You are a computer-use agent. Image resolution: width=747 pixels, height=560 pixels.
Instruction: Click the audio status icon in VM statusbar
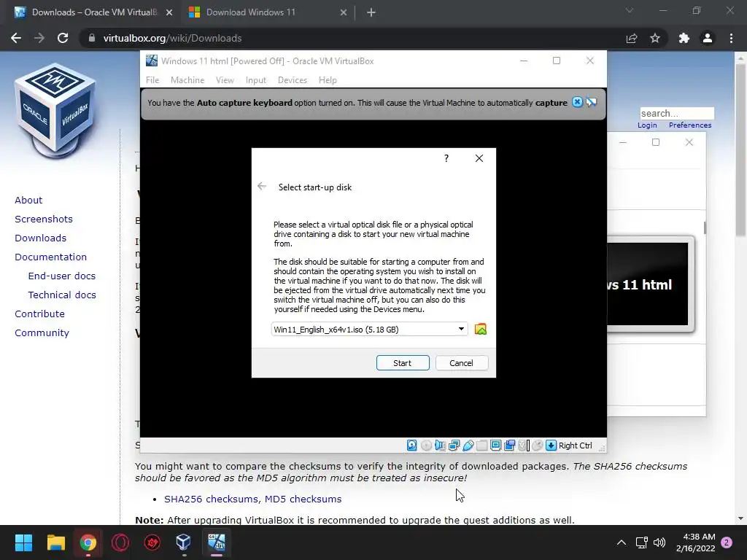[440, 446]
